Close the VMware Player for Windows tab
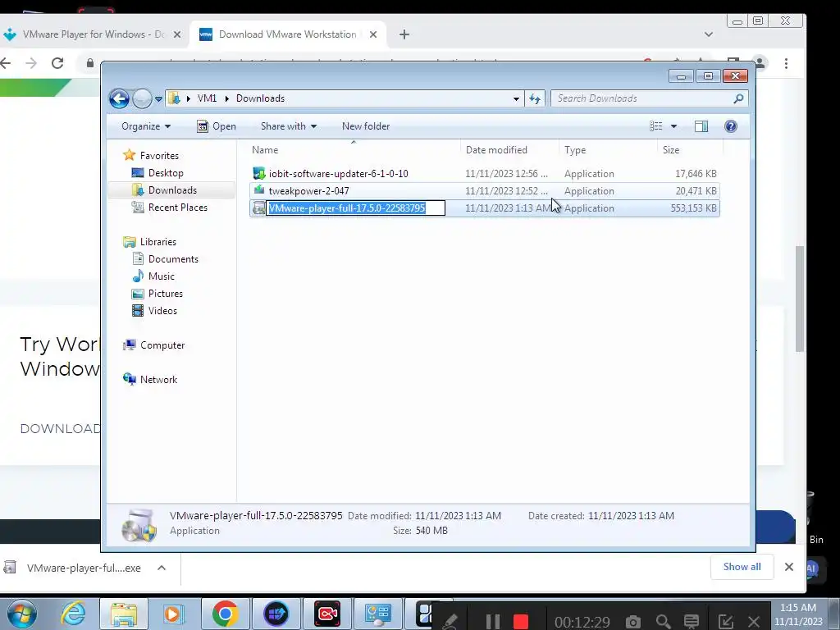 click(x=177, y=34)
